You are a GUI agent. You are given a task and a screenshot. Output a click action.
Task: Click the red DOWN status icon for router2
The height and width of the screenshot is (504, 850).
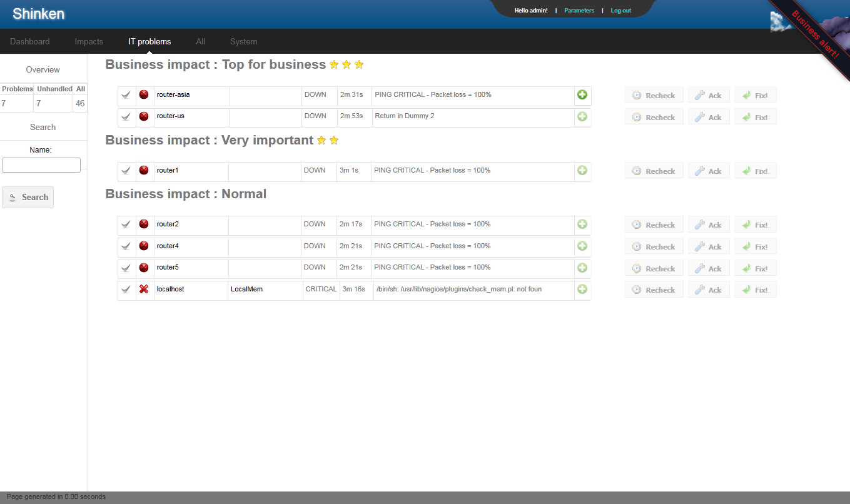[144, 224]
